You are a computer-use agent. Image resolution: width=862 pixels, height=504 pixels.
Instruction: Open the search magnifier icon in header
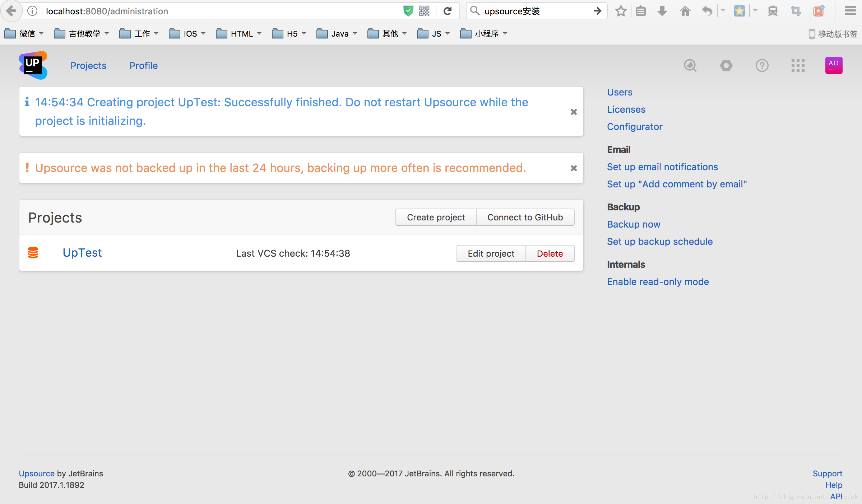pyautogui.click(x=690, y=66)
